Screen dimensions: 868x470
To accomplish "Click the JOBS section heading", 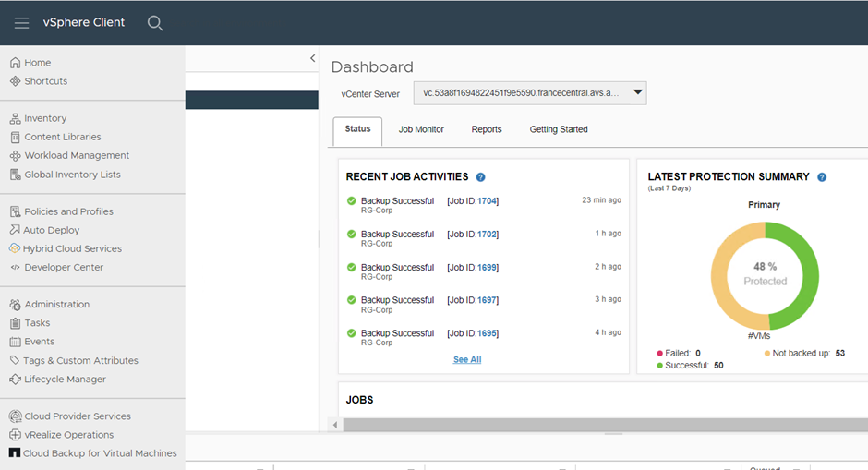I will [x=359, y=400].
